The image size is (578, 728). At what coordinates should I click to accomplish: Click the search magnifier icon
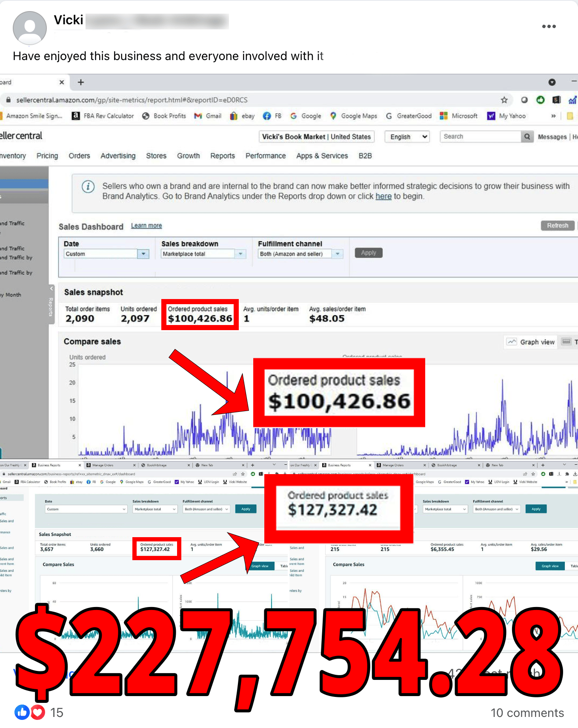[x=527, y=137]
